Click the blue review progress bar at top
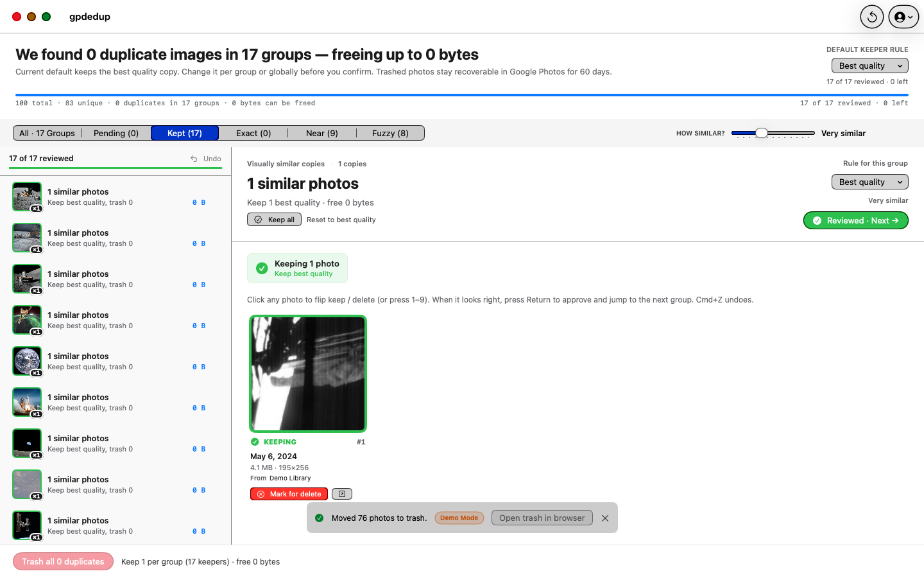This screenshot has width=924, height=578. tap(462, 95)
